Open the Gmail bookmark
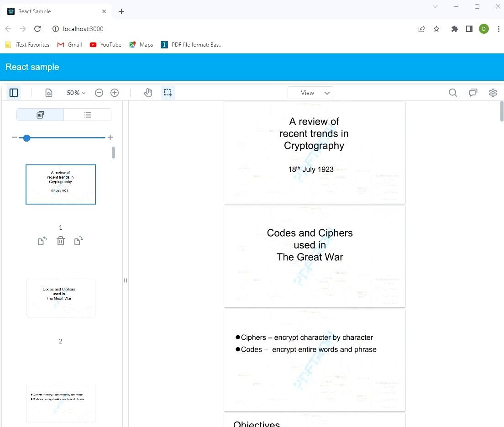The height and width of the screenshot is (427, 504). click(69, 44)
